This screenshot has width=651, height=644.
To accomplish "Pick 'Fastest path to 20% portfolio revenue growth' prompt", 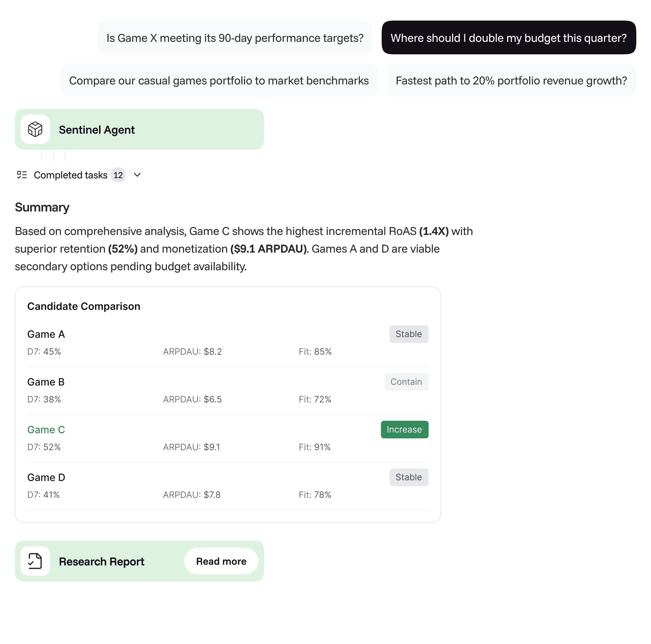I will tap(511, 80).
